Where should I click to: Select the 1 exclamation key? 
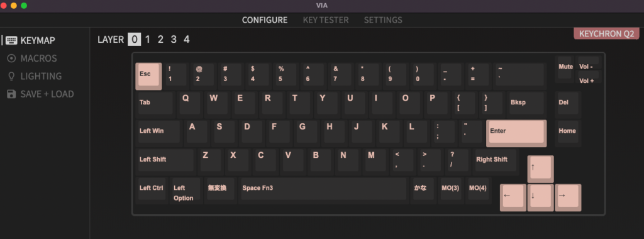click(176, 76)
